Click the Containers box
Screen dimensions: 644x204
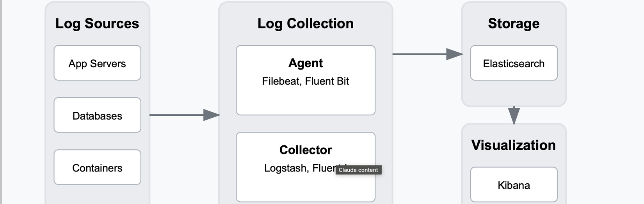tap(97, 167)
